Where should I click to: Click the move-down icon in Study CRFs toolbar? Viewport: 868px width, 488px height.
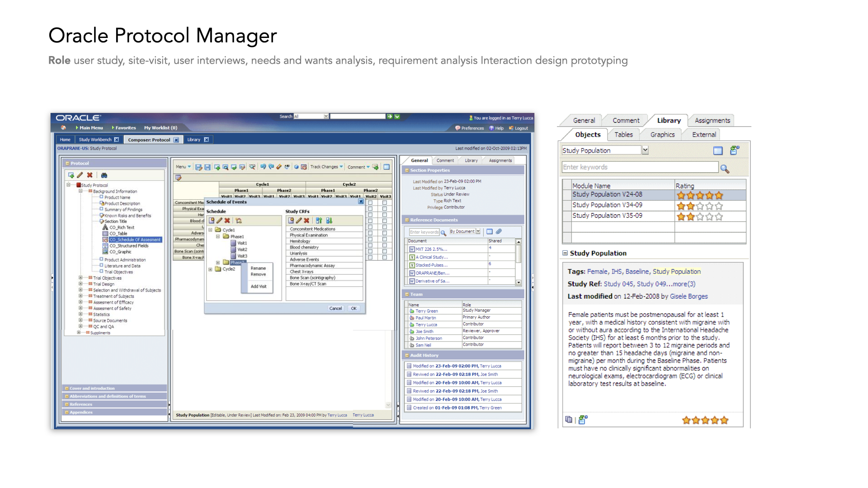coord(329,221)
